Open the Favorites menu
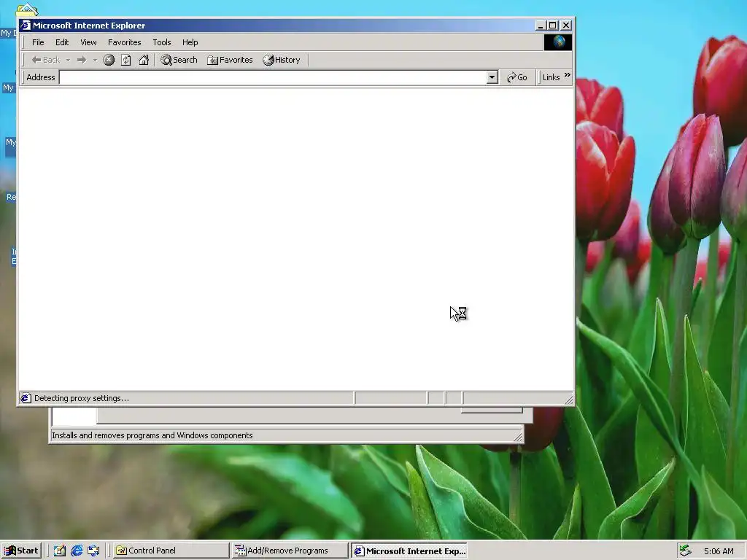This screenshot has width=747, height=560. click(124, 42)
